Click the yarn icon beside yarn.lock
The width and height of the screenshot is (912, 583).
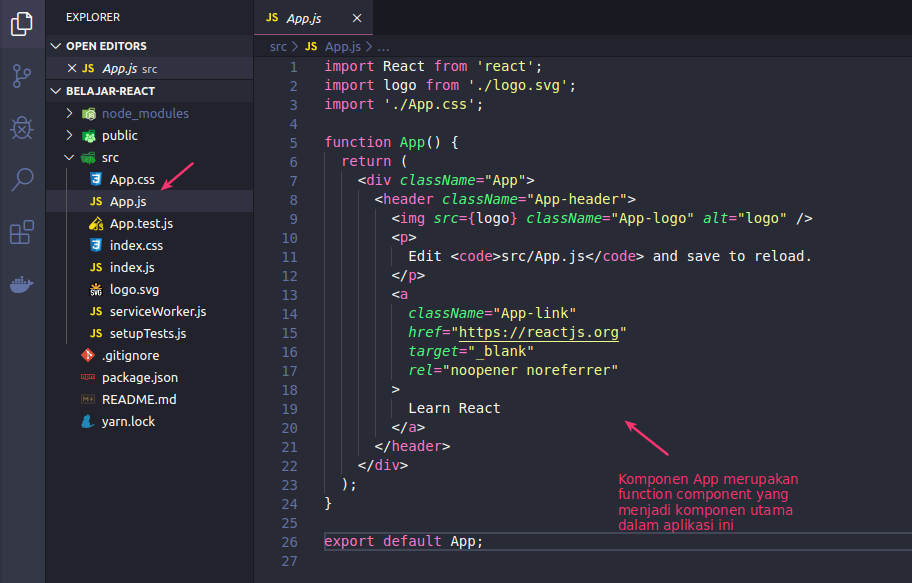pyautogui.click(x=88, y=421)
